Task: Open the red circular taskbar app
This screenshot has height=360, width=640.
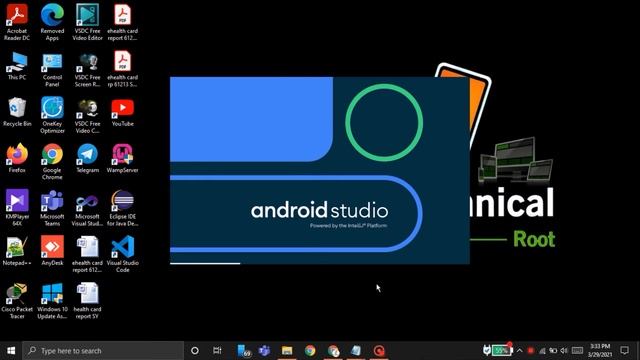Action: coord(379,351)
